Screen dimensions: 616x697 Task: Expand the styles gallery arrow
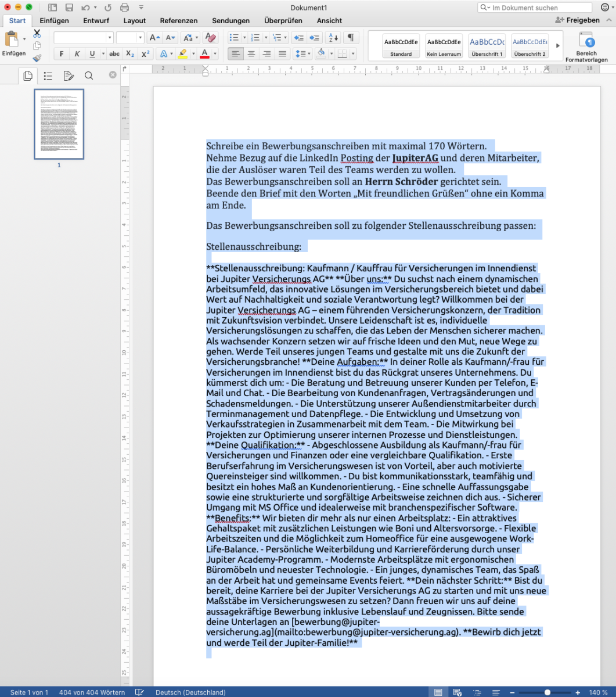pos(558,45)
